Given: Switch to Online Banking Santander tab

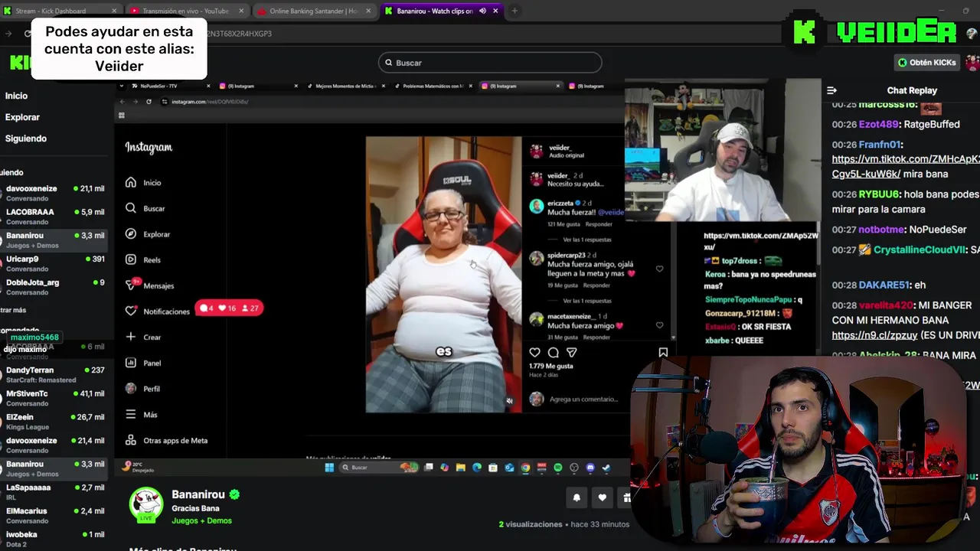Looking at the screenshot, I should [x=313, y=11].
